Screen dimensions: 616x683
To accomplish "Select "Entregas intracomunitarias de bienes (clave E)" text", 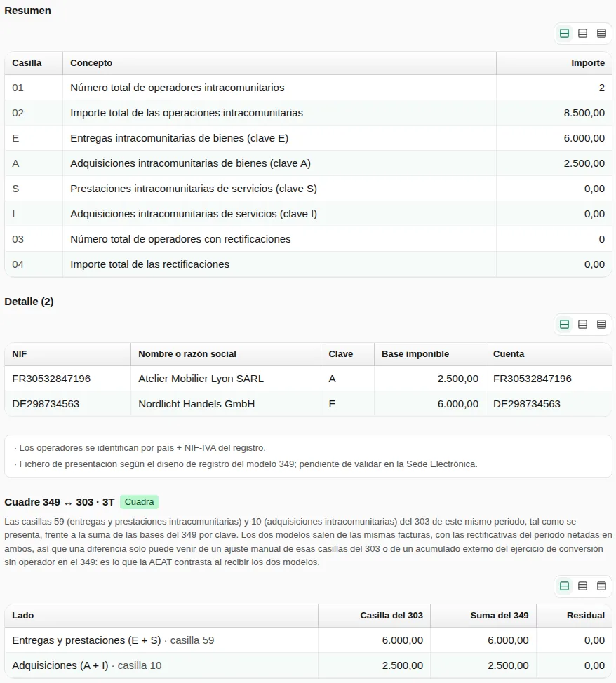I will click(179, 138).
